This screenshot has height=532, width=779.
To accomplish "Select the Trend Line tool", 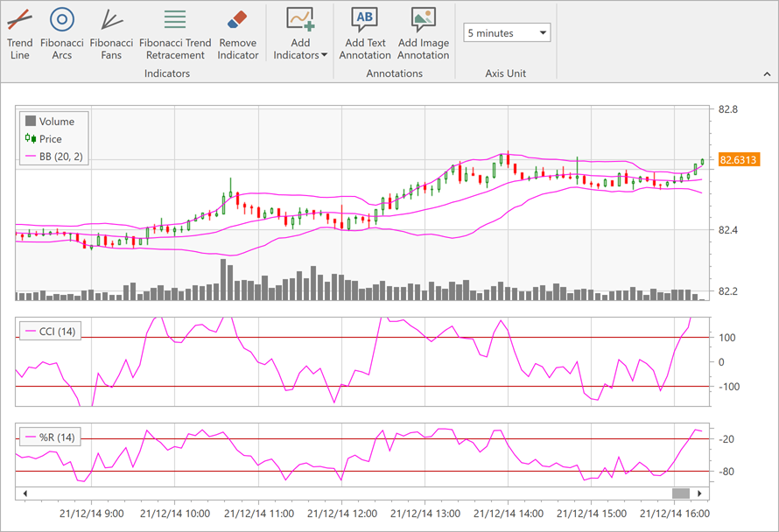I will 20,34.
